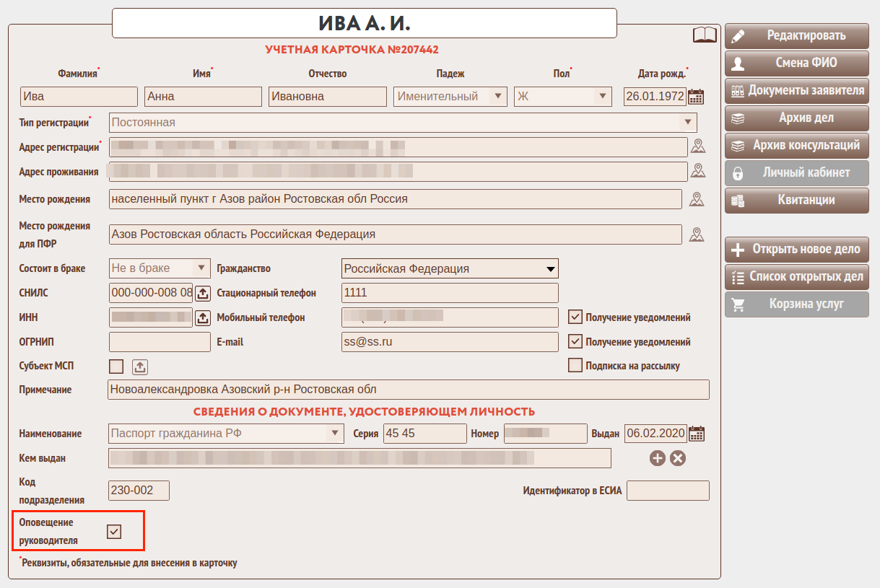Toggle the Субъект МСП checkbox
880x588 pixels.
point(116,366)
